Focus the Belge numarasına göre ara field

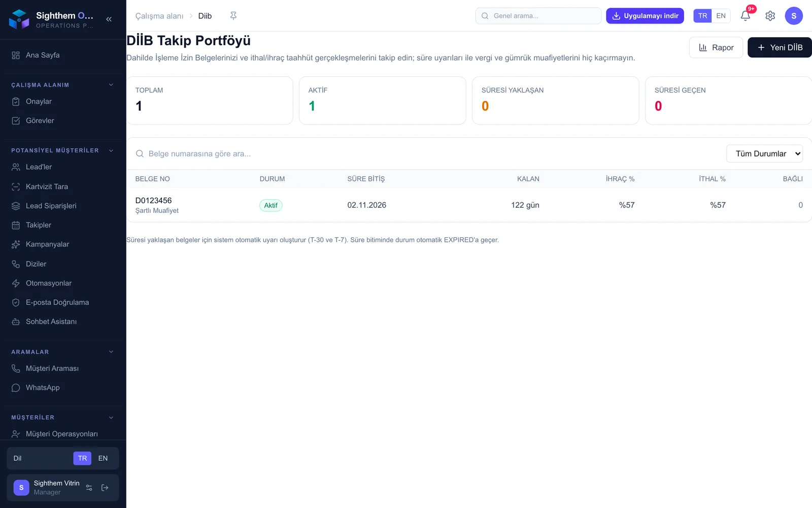coord(426,153)
